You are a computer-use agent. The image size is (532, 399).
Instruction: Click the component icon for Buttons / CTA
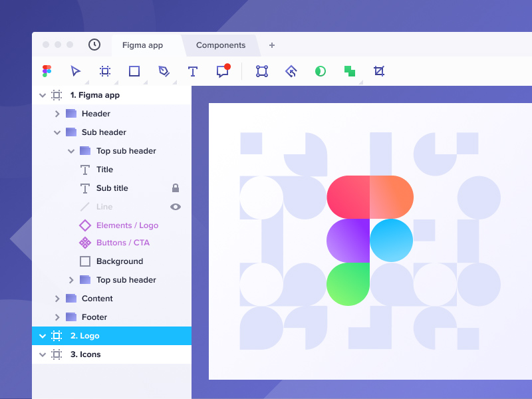85,243
